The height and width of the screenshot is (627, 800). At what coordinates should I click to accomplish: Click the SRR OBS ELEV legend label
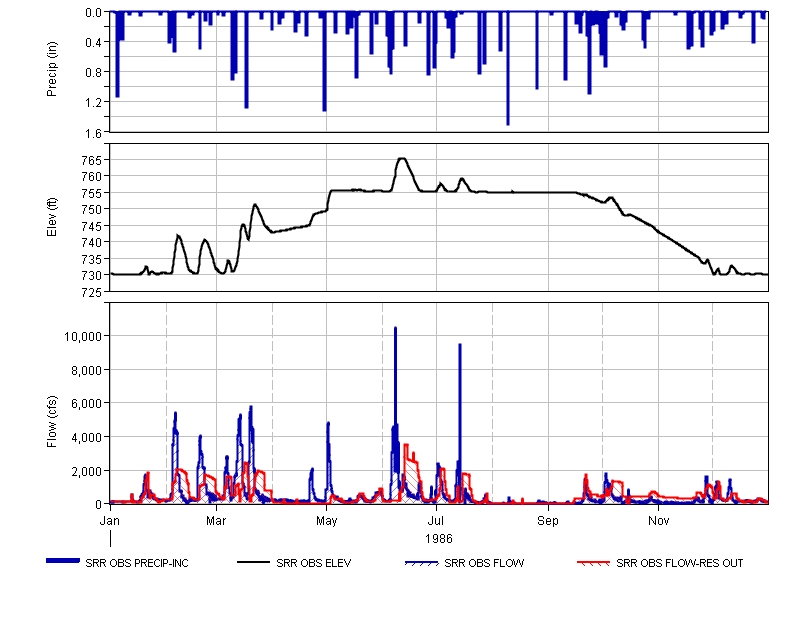pyautogui.click(x=313, y=563)
